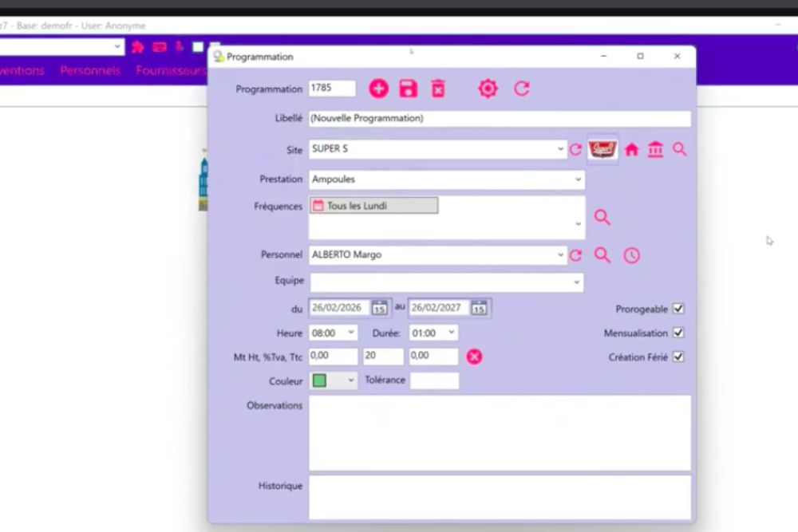The image size is (798, 532).
Task: Open the Personnels menu
Action: click(x=90, y=70)
